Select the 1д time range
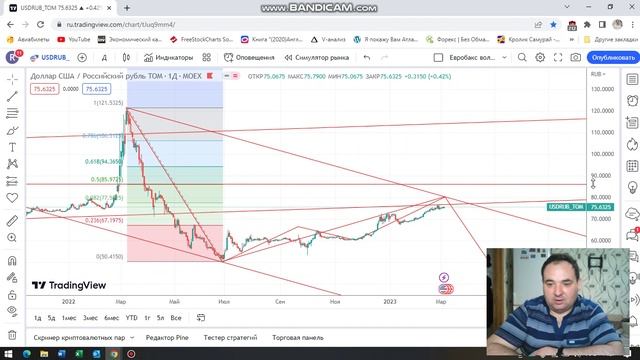Image resolution: width=640 pixels, height=360 pixels. coord(38,318)
